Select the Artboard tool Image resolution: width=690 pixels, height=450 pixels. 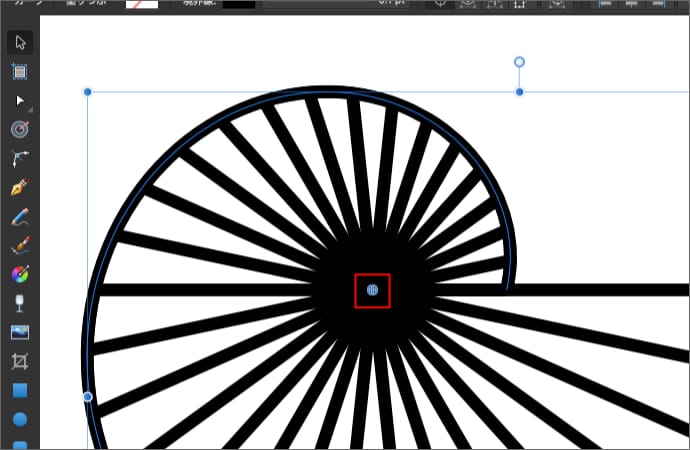(x=20, y=71)
